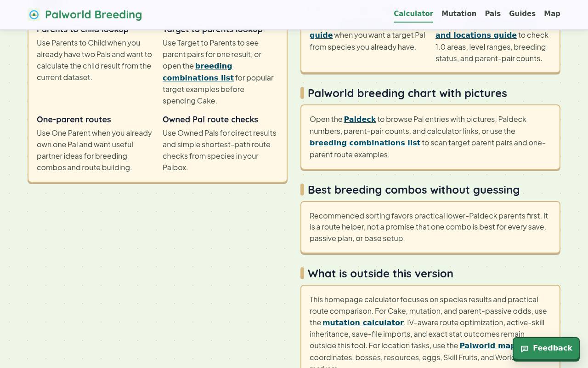Click the Palworld Breeding site title
Screen dimensions: 588x368
coord(93,15)
